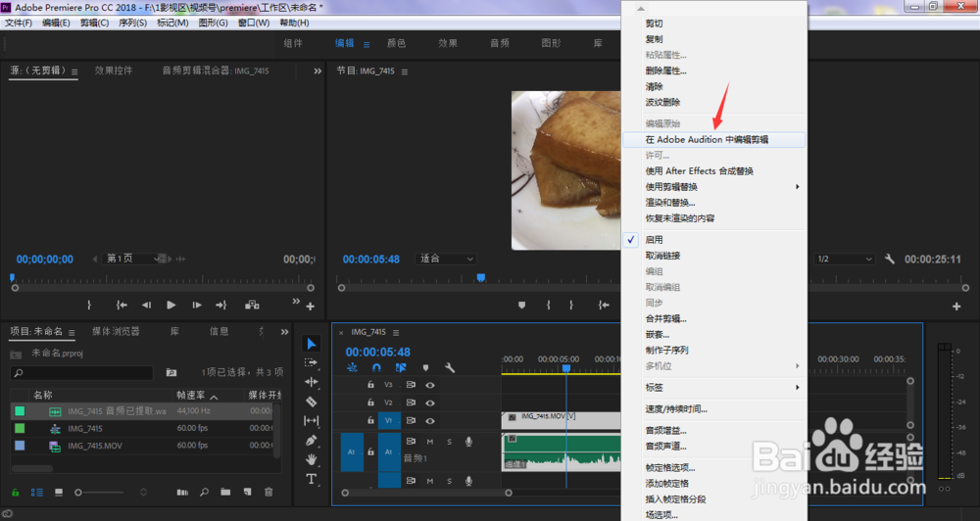Toggle lock on V1 track

[x=370, y=420]
